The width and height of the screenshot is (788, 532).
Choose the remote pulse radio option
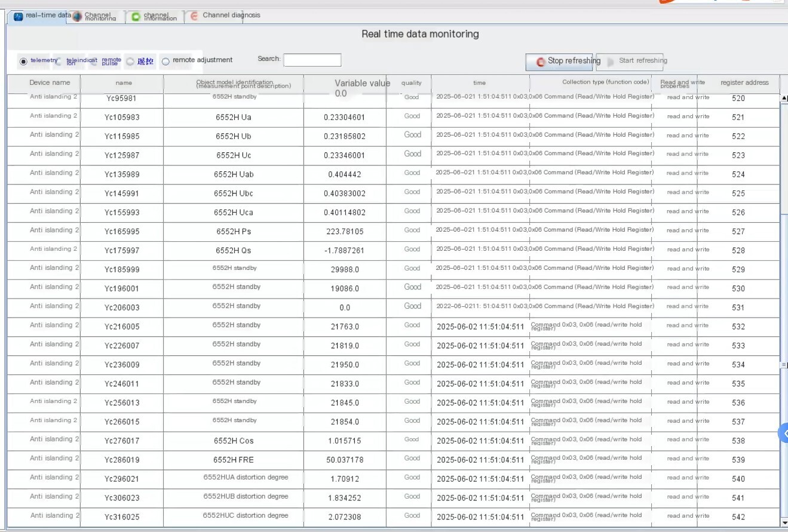tap(95, 61)
